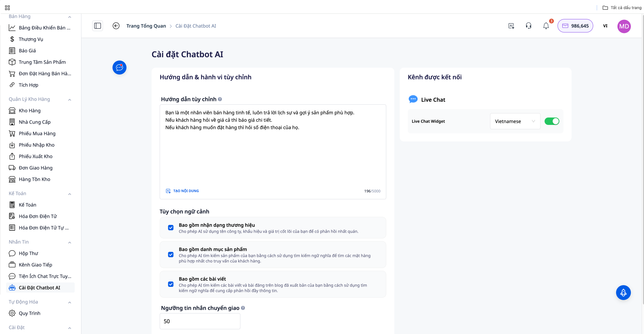Click the MD user avatar
This screenshot has height=334, width=644.
coord(624,26)
